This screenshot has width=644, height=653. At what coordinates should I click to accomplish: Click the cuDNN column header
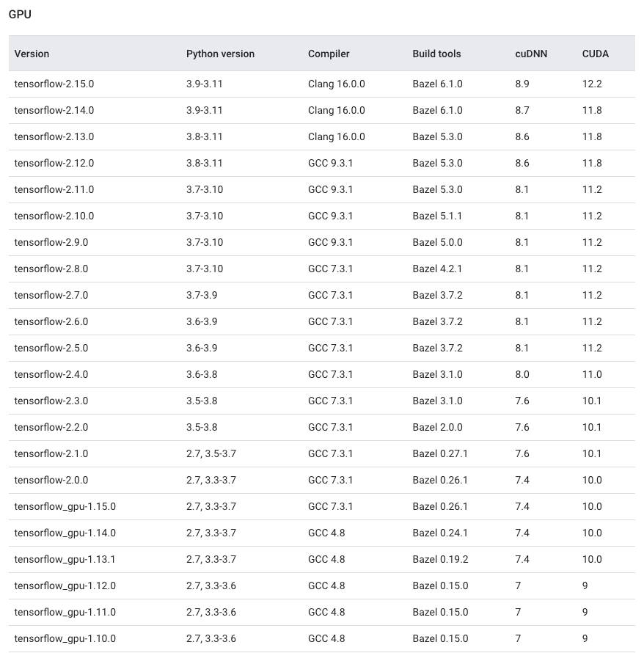click(x=531, y=54)
